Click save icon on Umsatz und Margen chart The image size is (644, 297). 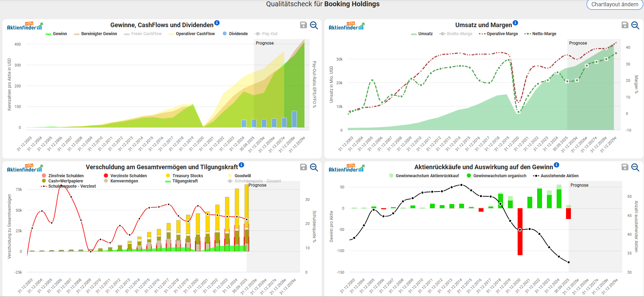coord(625,25)
